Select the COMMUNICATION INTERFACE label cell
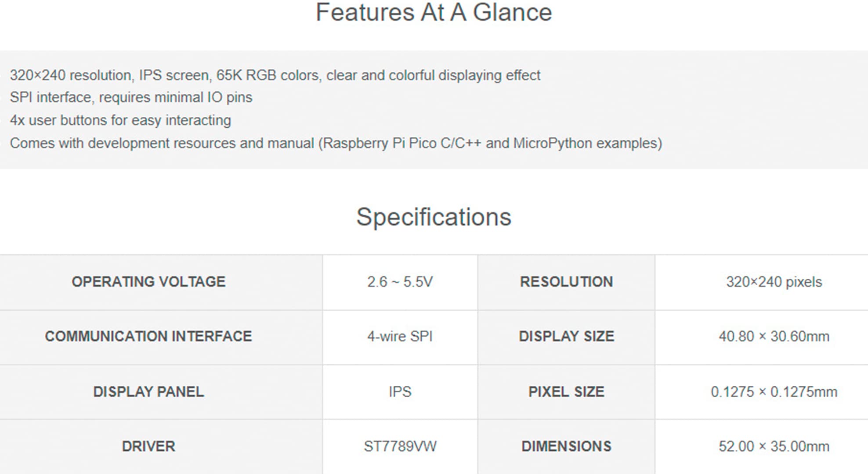Viewport: 868px width, 474px height. [148, 337]
